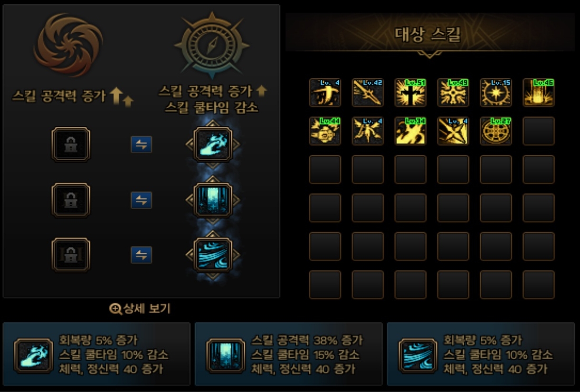Select the orange swirl 스킬 공격력 증가 emblem
580x392 pixels.
click(x=68, y=45)
